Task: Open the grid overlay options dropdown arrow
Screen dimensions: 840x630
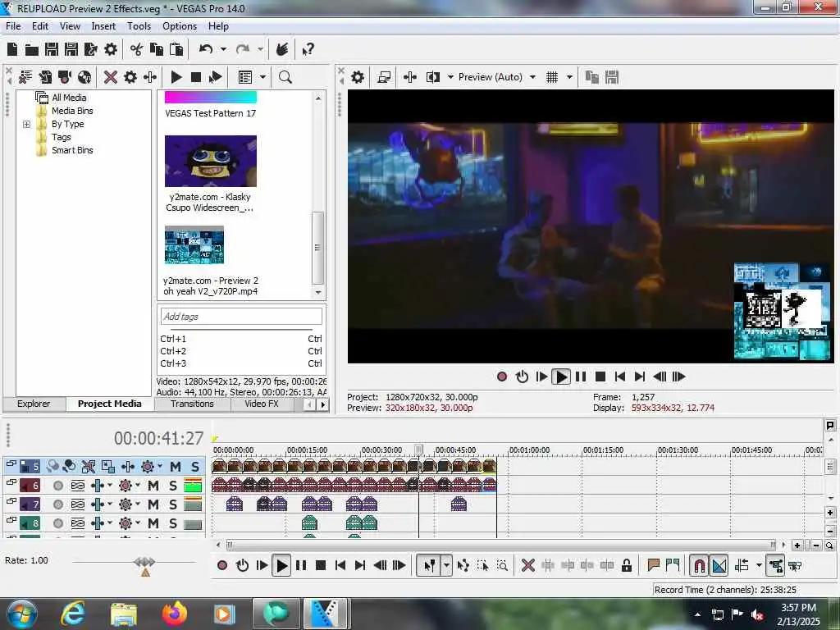Action: point(569,77)
